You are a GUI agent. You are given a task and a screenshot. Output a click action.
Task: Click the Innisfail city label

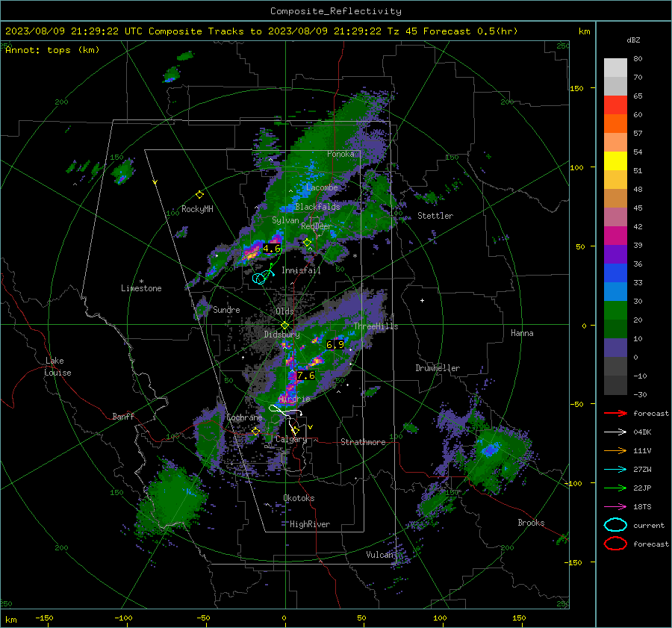[x=301, y=270]
